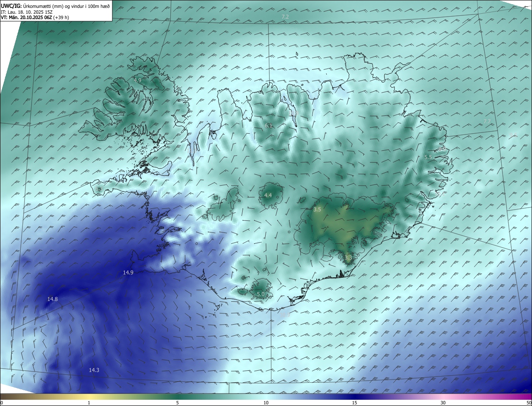Click the 6.1 value label in north Iceland
532x406 pixels.
pos(268,125)
